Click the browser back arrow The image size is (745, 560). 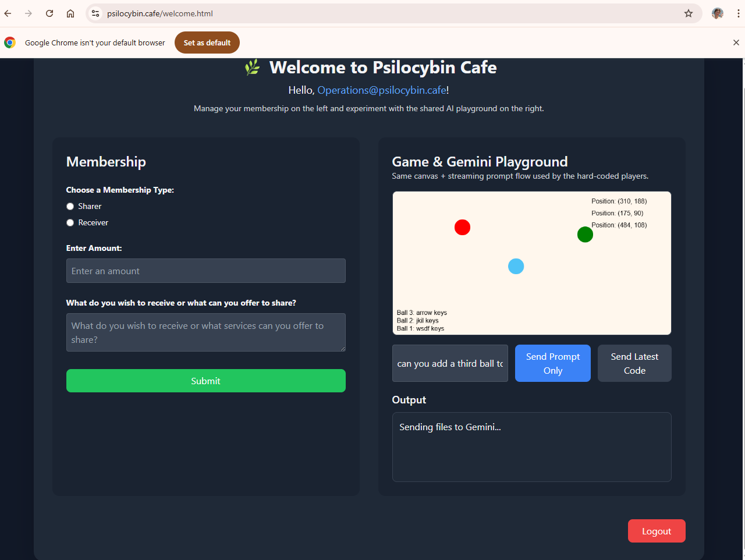tap(8, 13)
